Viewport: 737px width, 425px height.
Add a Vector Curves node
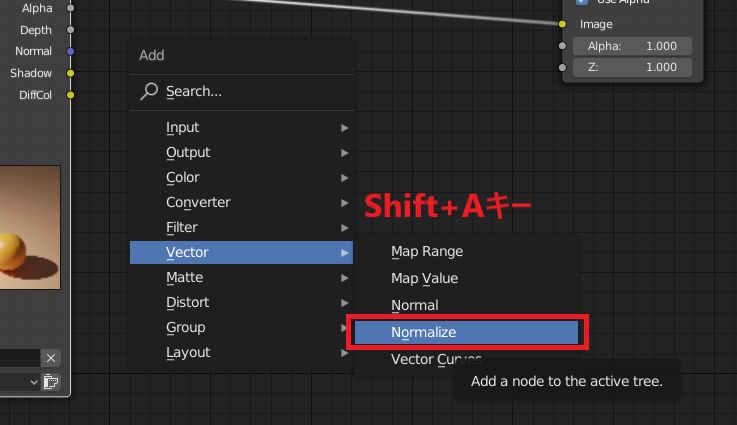(436, 360)
